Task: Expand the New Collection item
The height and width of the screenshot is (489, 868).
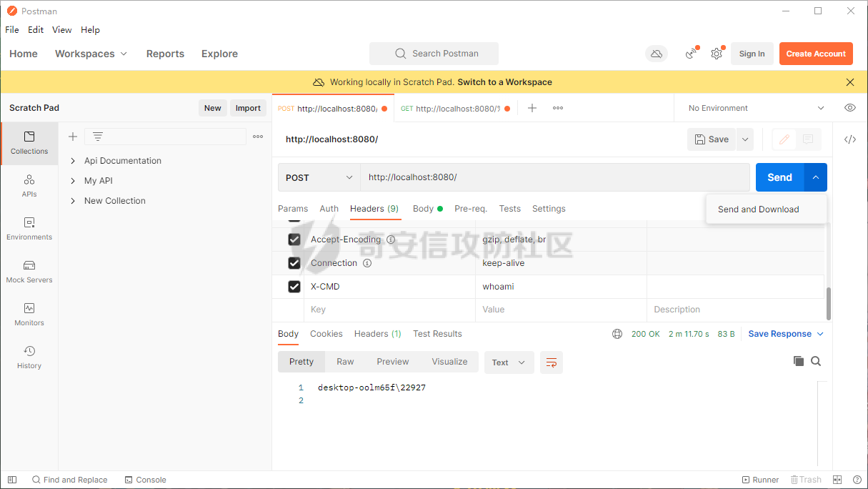Action: tap(73, 201)
